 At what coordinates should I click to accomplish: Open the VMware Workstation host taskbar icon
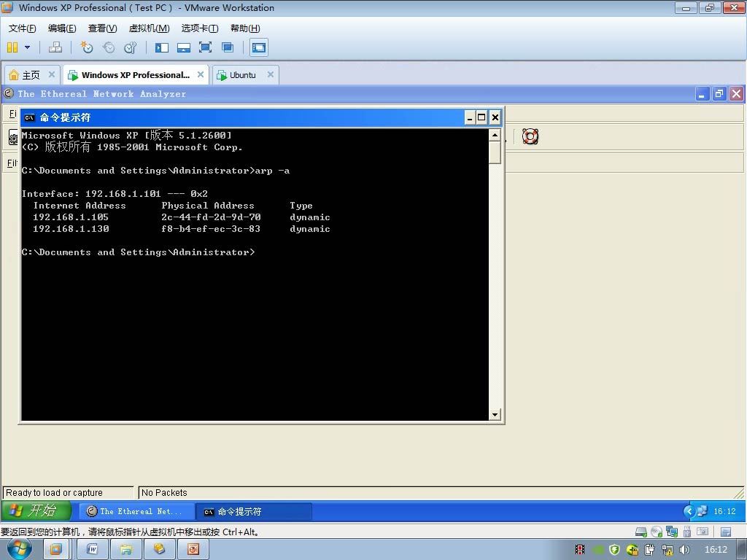(x=55, y=550)
